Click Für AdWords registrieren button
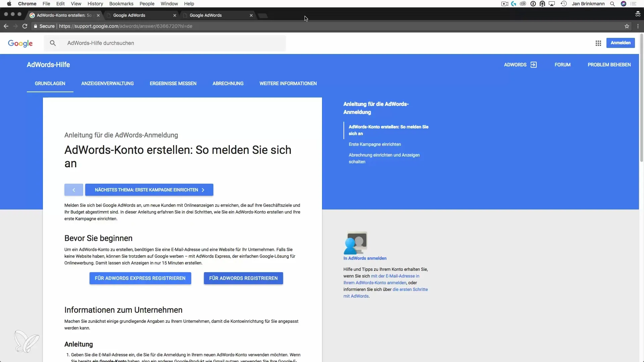Viewport: 644px width, 362px height. tap(244, 278)
